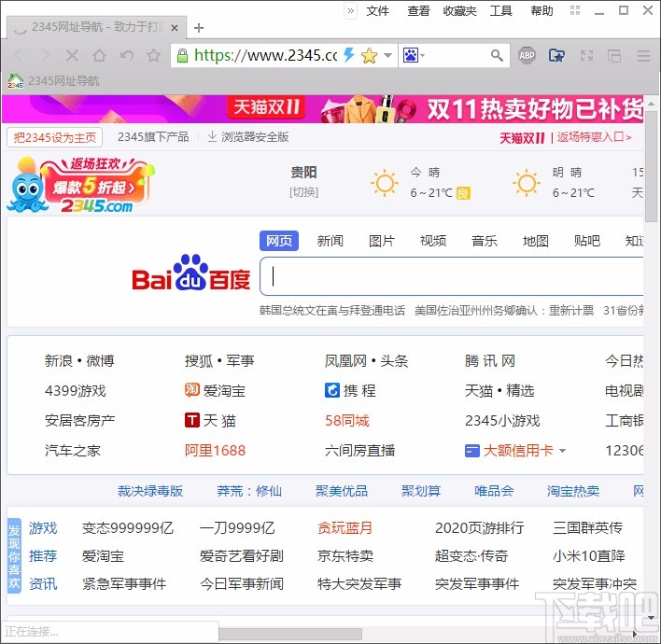Open 2345旗下产品 link

(153, 137)
